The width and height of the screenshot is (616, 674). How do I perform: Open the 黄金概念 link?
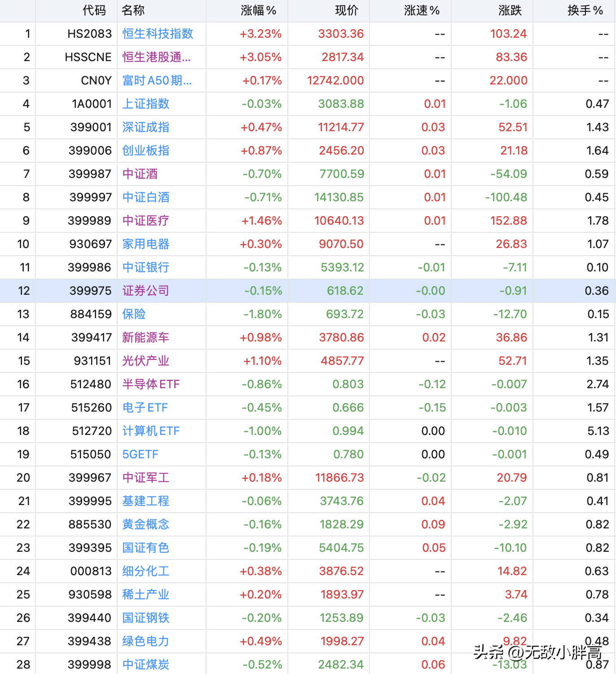(x=146, y=524)
